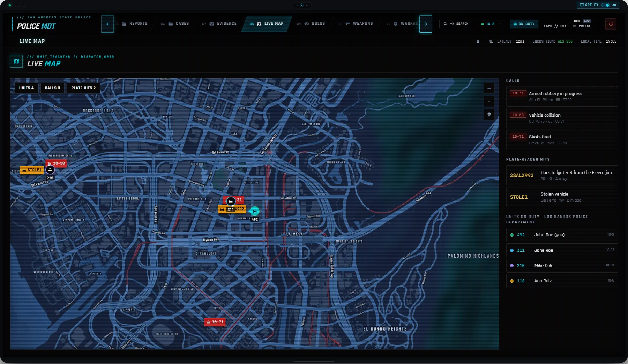The width and height of the screenshot is (628, 364).
Task: Click the red power logout icon
Action: 611,24
